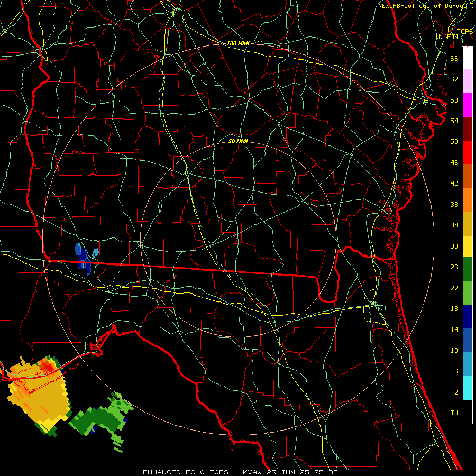
Task: Click the legend value "46"
Action: pyautogui.click(x=454, y=163)
